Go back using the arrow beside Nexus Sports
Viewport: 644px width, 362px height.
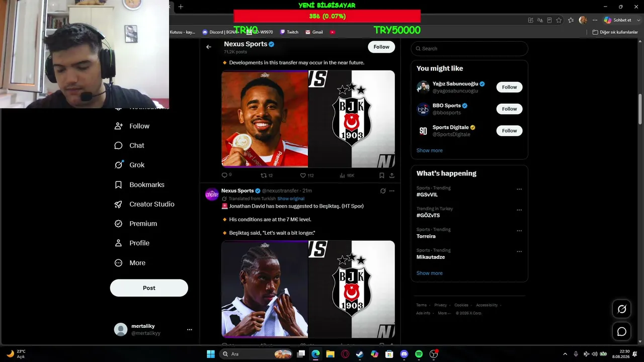pos(209,47)
